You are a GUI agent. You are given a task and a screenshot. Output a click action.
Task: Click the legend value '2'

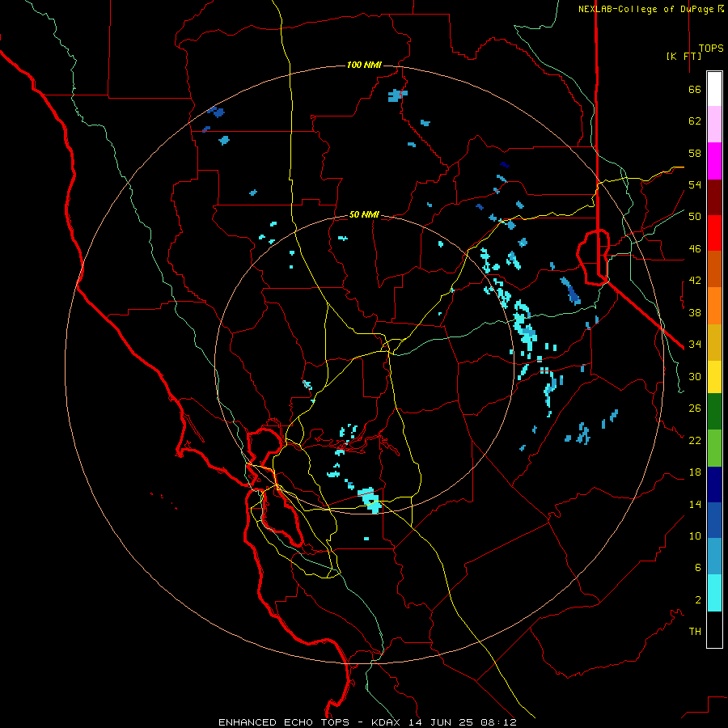coord(698,600)
